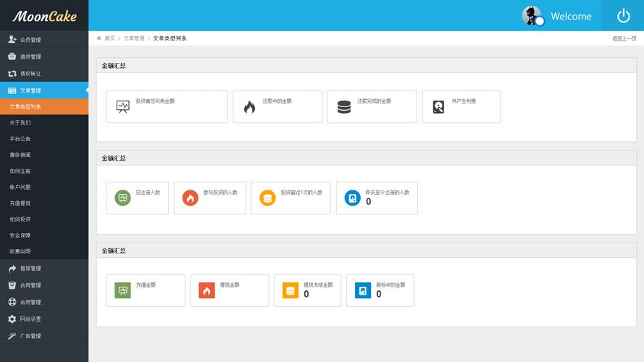Open the 网站设置 settings menu

(30, 319)
